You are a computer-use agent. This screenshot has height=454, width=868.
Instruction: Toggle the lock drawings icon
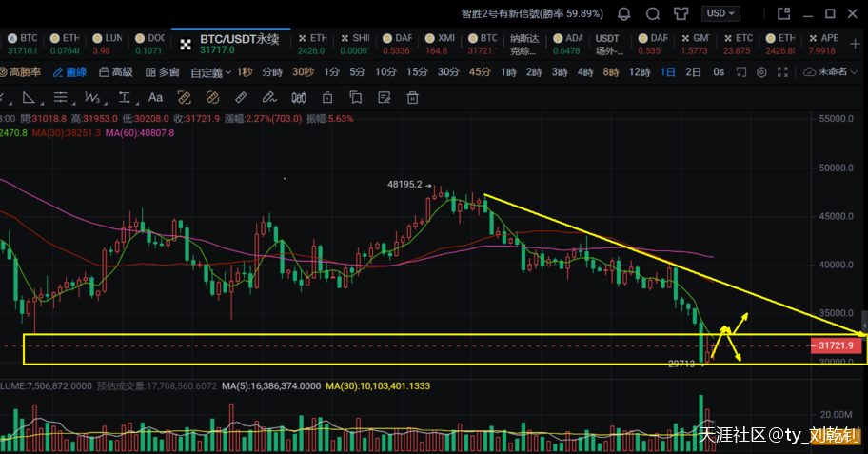pyautogui.click(x=326, y=97)
